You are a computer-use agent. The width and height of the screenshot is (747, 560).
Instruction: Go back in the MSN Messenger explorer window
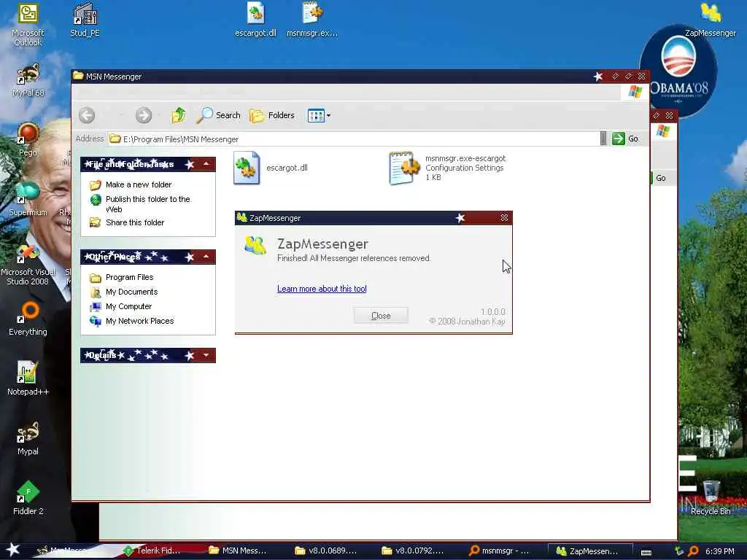(x=87, y=115)
